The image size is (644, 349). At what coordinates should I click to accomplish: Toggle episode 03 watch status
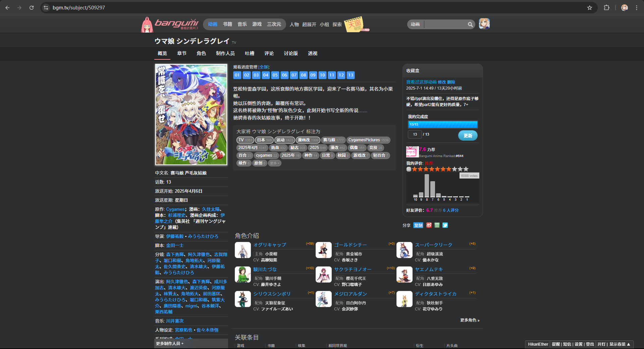pos(256,75)
